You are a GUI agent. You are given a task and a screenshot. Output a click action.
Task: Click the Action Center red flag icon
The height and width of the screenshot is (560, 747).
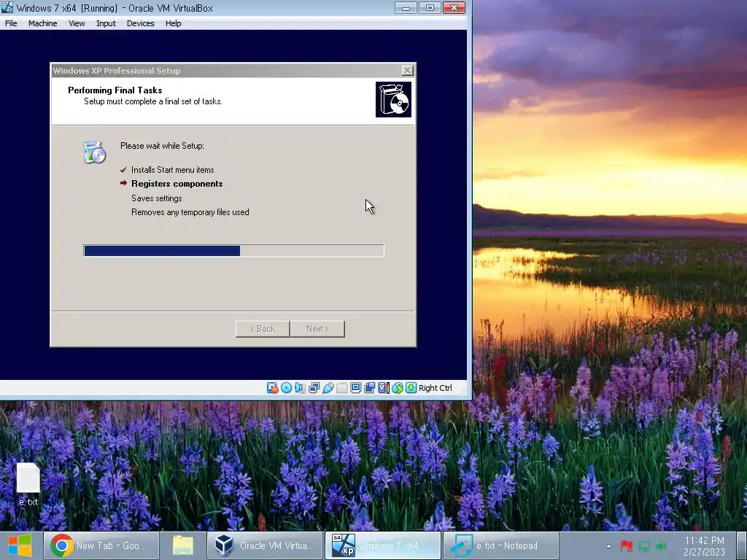[x=626, y=546]
